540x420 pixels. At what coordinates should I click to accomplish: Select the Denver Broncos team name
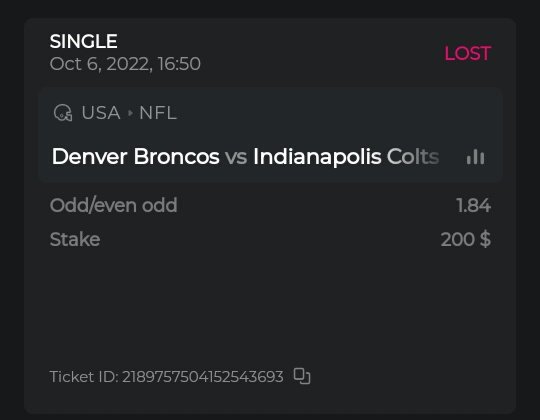pyautogui.click(x=135, y=157)
